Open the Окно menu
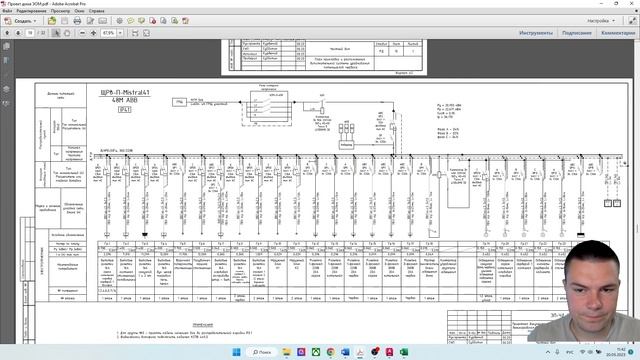Viewport: 640px width, 360px height. point(79,11)
